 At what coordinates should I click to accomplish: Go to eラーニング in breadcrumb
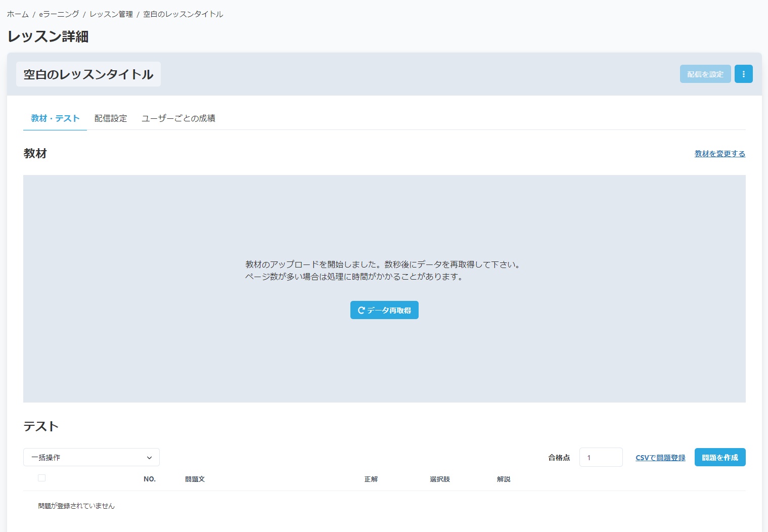tap(59, 14)
